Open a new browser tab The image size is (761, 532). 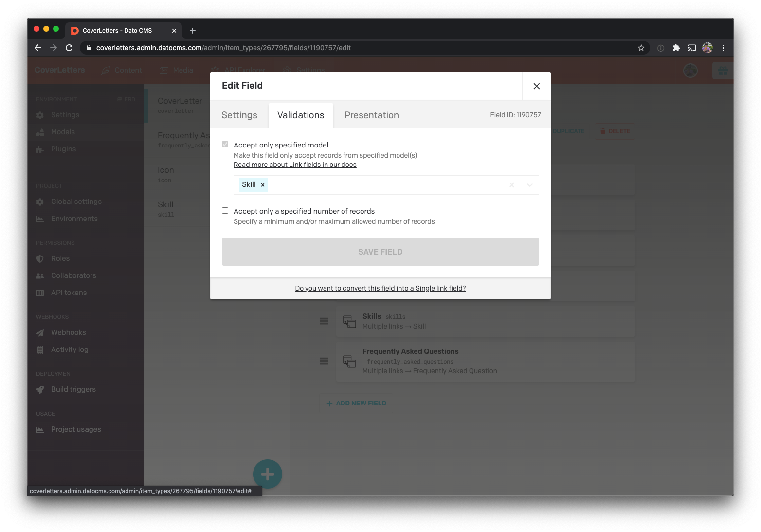coord(193,31)
